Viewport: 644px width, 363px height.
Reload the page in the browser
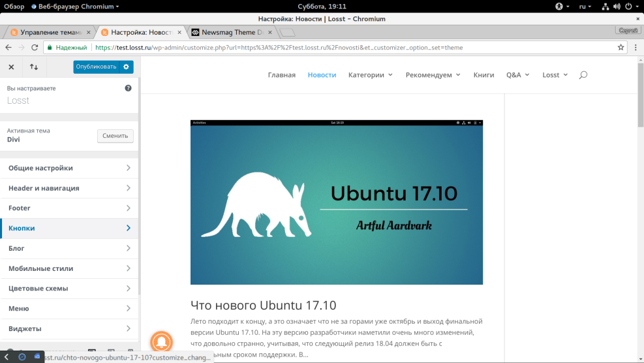[35, 48]
